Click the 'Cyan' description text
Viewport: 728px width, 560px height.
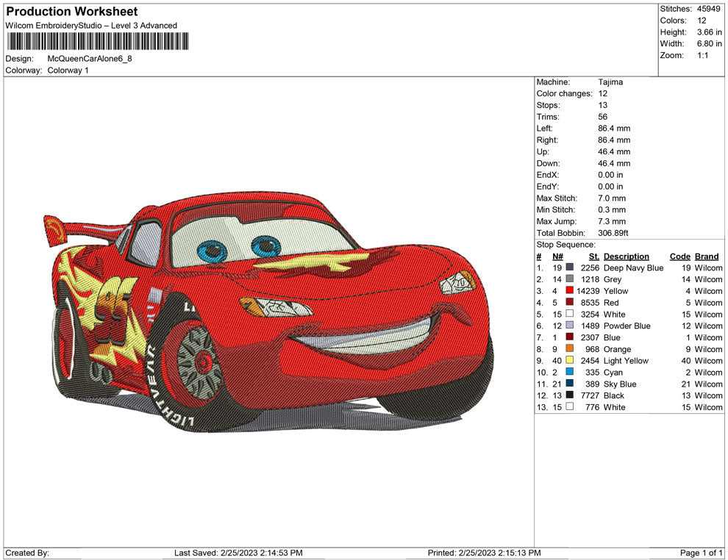pos(613,372)
